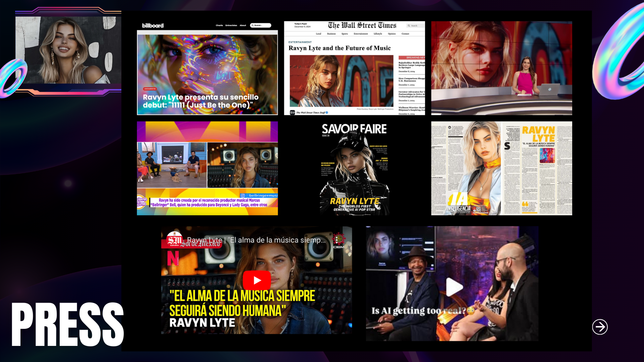Click the Billboard logo
This screenshot has height=362, width=644.
pos(153,25)
